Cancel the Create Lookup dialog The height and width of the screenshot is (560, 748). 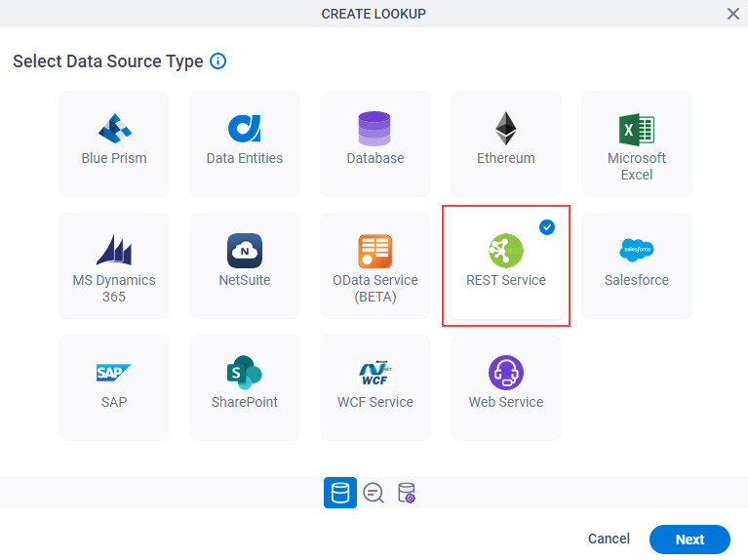tap(609, 539)
